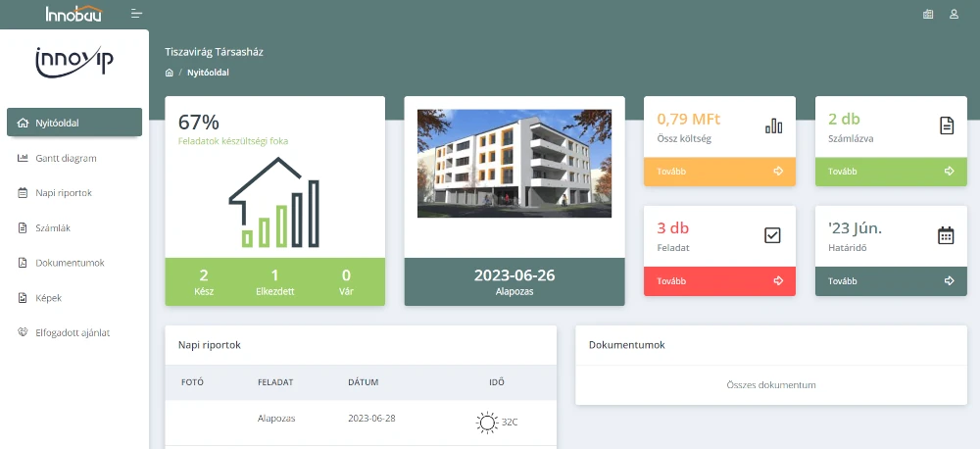Open the Összes dokumentum link

(x=770, y=385)
